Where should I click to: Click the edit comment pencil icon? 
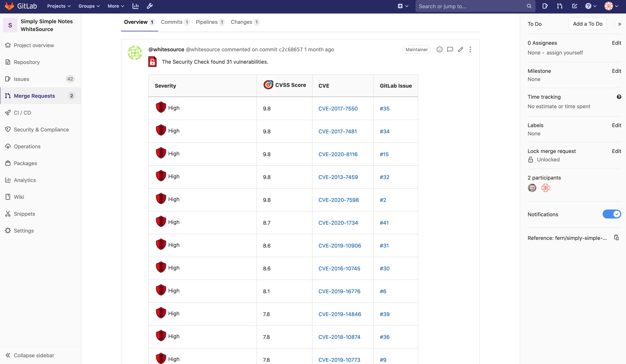coord(460,49)
